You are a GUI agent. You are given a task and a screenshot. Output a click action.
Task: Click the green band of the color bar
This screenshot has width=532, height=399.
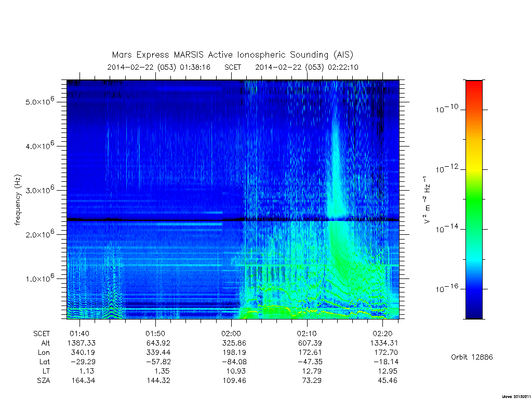(474, 204)
